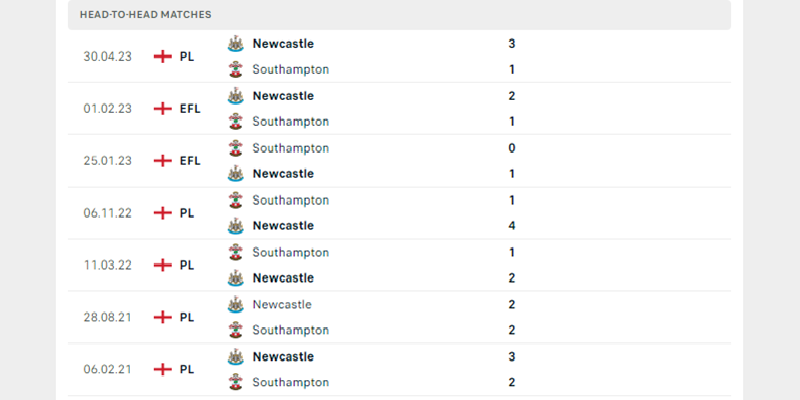Open Southampton team link in 01.02.23 match
Viewport: 800px width, 400px height.
(290, 122)
